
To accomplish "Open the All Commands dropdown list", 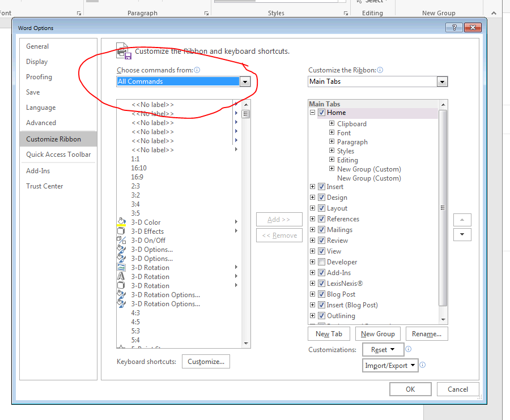I will click(x=245, y=82).
